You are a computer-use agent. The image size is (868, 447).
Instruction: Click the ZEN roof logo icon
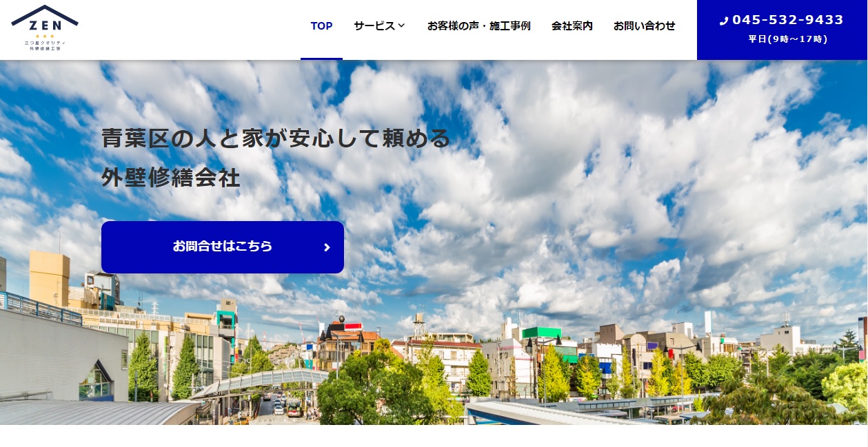45,14
